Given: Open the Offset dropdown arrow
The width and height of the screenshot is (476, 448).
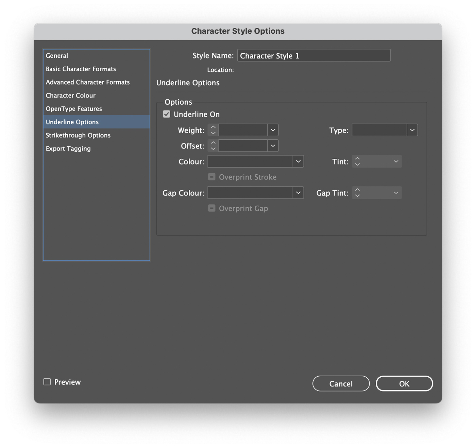Looking at the screenshot, I should [x=273, y=146].
